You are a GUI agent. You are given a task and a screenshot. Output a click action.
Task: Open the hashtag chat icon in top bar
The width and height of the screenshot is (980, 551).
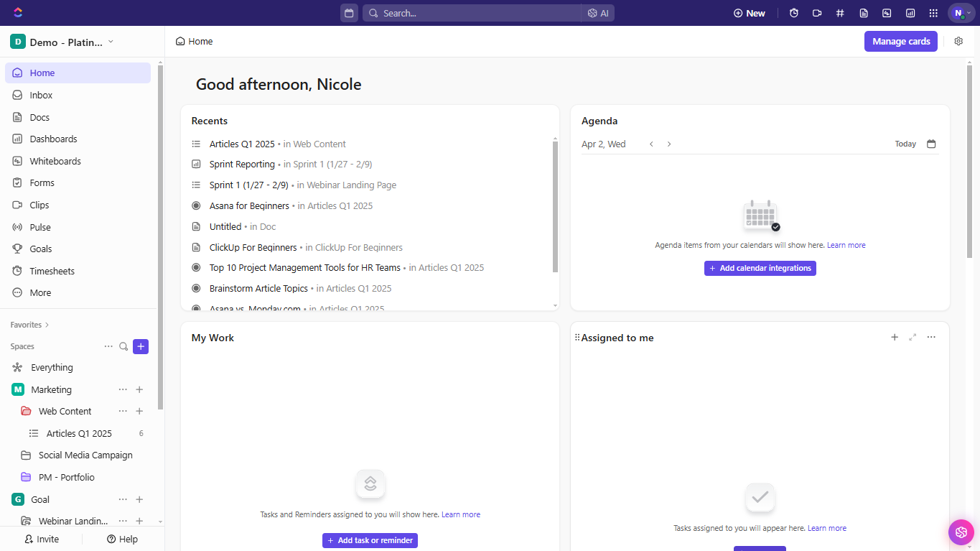840,13
